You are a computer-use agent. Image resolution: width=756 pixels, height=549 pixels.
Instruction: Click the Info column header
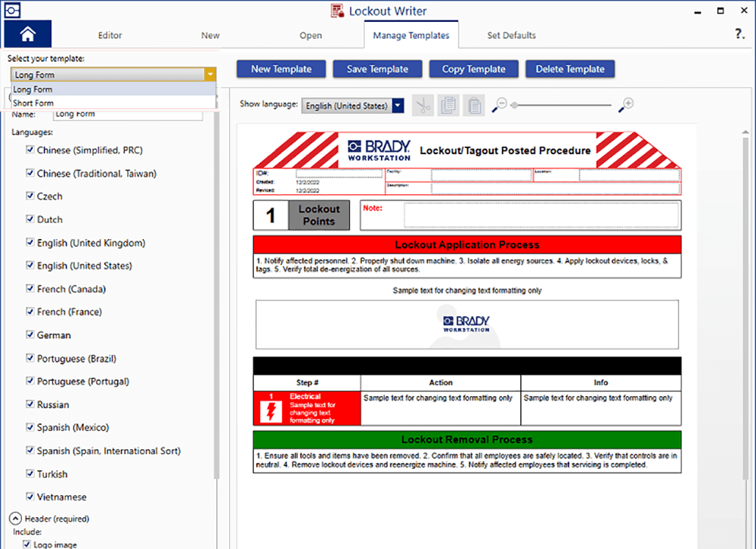click(x=601, y=383)
